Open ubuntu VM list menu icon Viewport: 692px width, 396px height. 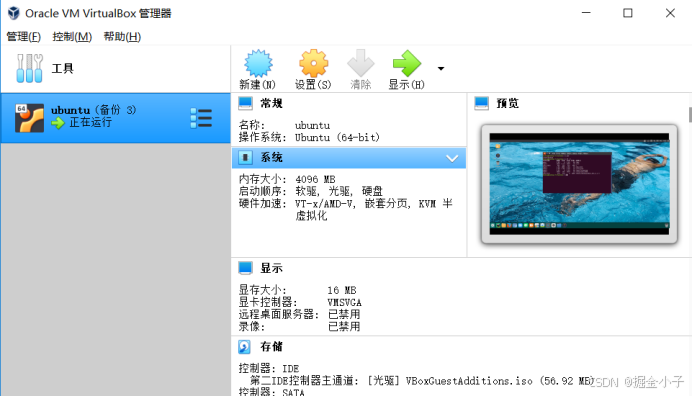click(201, 118)
